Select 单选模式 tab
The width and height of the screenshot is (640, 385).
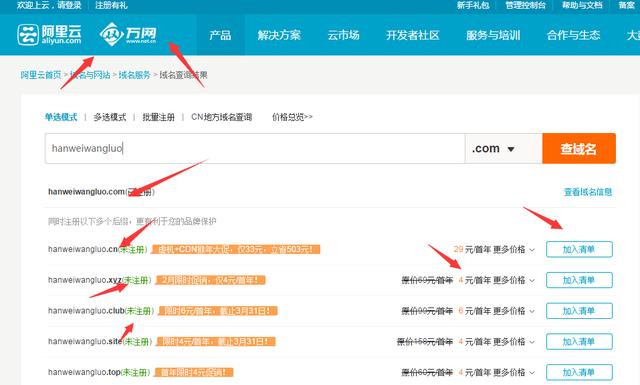pos(61,117)
